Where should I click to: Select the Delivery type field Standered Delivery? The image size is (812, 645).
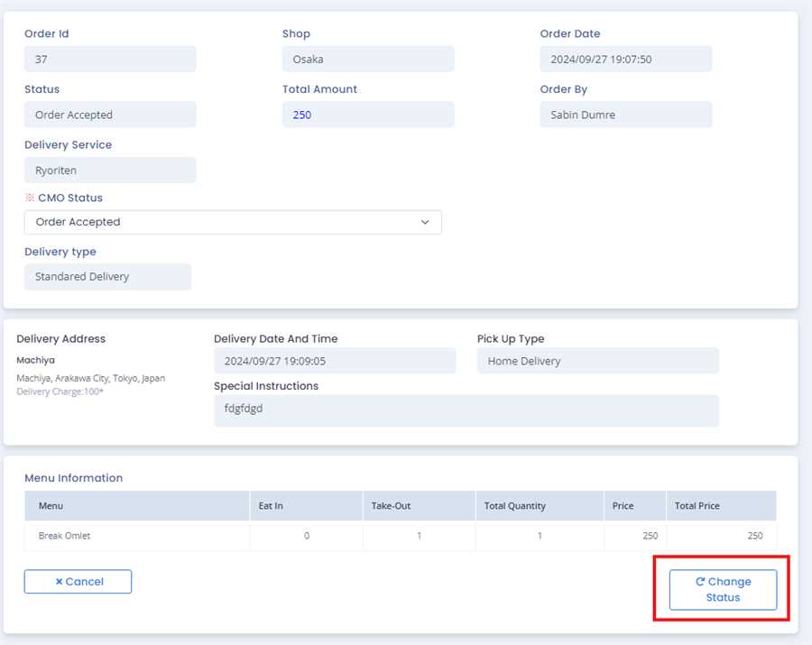coord(108,277)
